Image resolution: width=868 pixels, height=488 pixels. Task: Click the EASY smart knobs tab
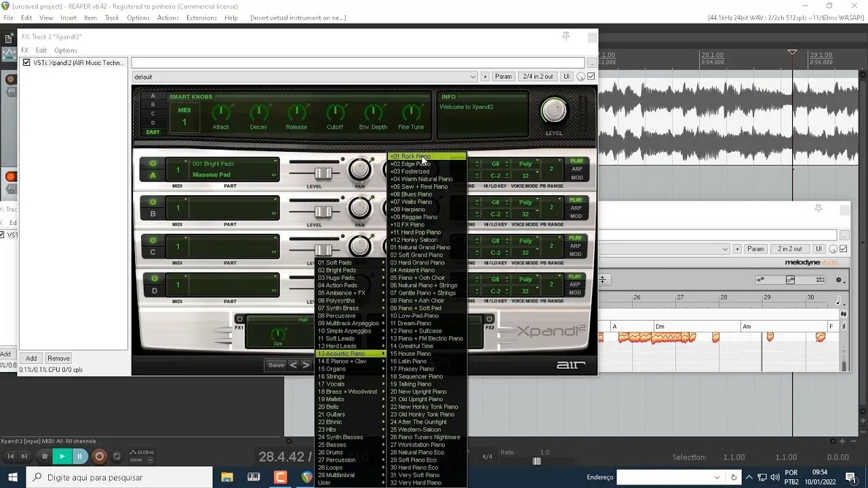pyautogui.click(x=153, y=132)
